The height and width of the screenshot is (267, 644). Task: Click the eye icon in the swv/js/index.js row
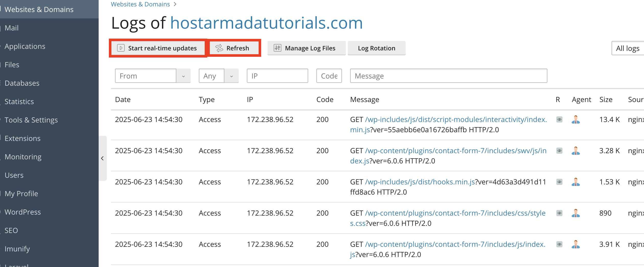click(559, 151)
